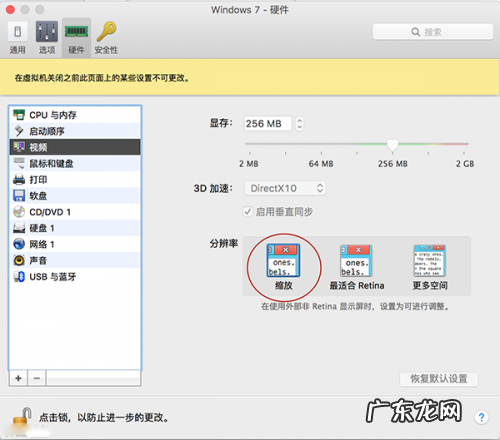Click the lock icon to prevent changes
The image size is (500, 440).
coord(22,417)
